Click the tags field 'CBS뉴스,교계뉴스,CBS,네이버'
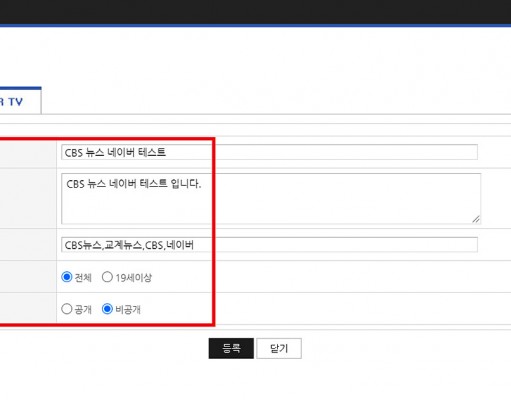Screen dimensions: 511x400 point(269,245)
